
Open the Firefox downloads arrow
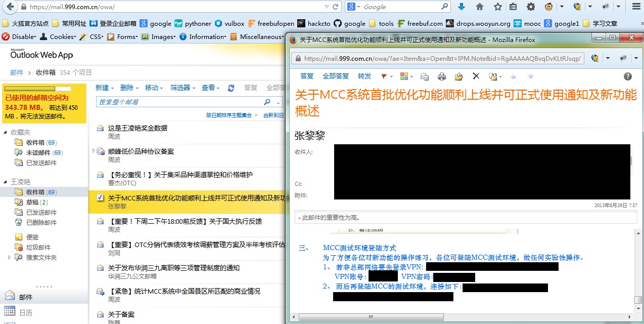[x=461, y=7]
